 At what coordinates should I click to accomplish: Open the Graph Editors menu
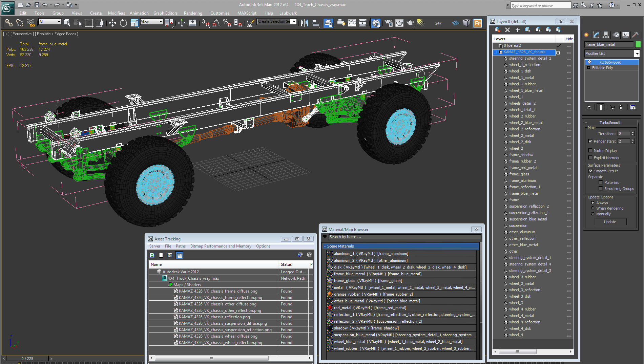165,13
